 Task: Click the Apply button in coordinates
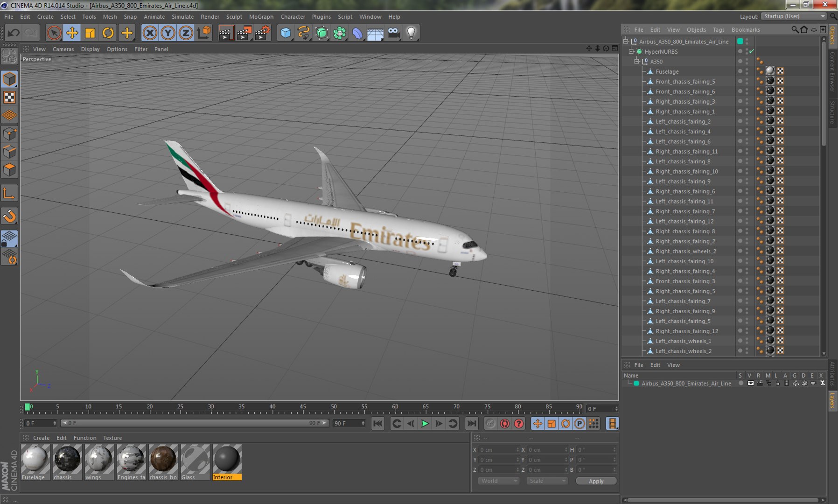pos(596,481)
